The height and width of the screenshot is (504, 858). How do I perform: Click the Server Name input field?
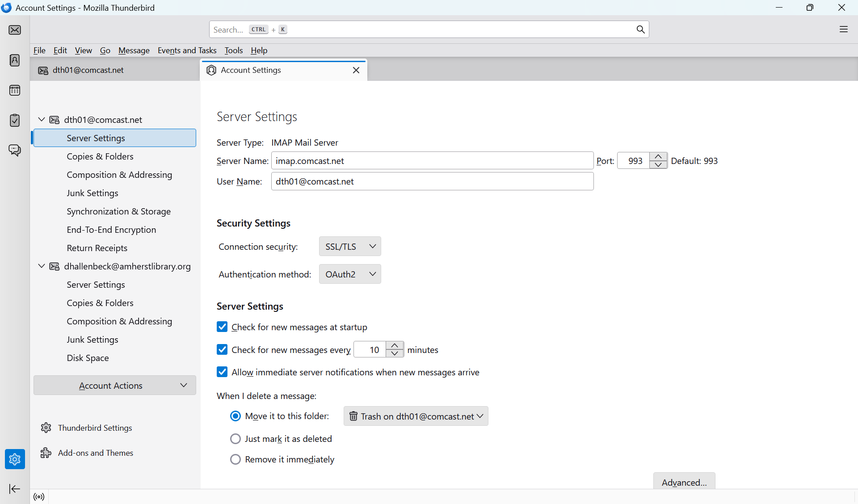(432, 161)
